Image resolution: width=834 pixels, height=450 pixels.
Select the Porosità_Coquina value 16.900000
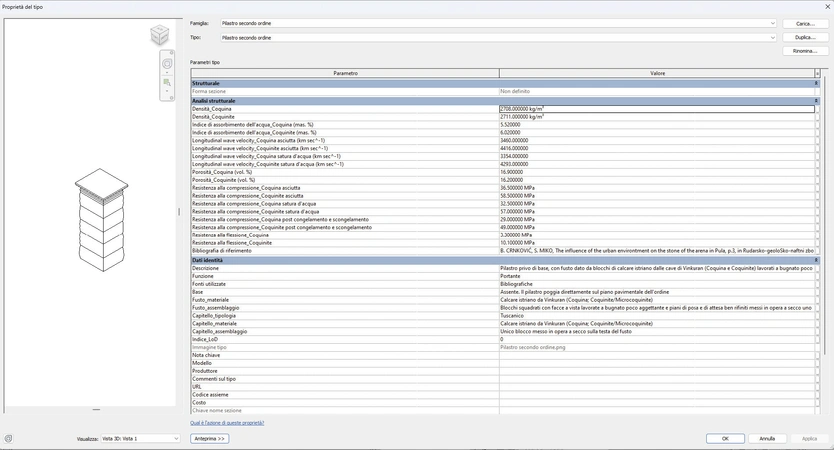[657, 172]
